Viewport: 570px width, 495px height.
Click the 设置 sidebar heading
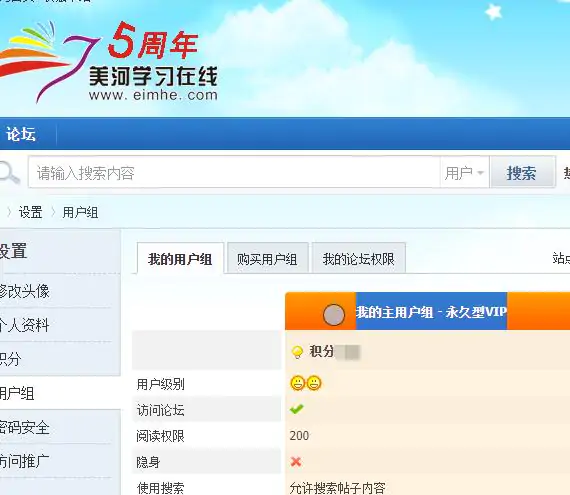(x=13, y=251)
